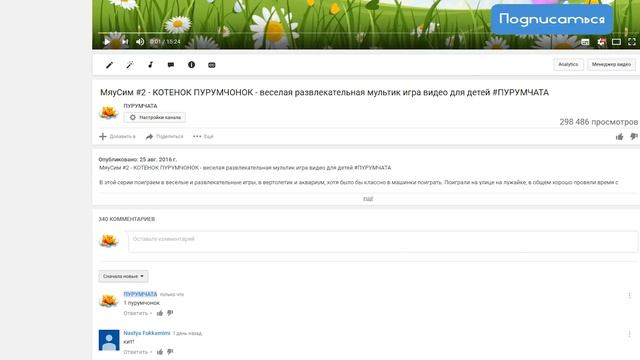
Task: Open the Analytics button
Action: pyautogui.click(x=568, y=64)
